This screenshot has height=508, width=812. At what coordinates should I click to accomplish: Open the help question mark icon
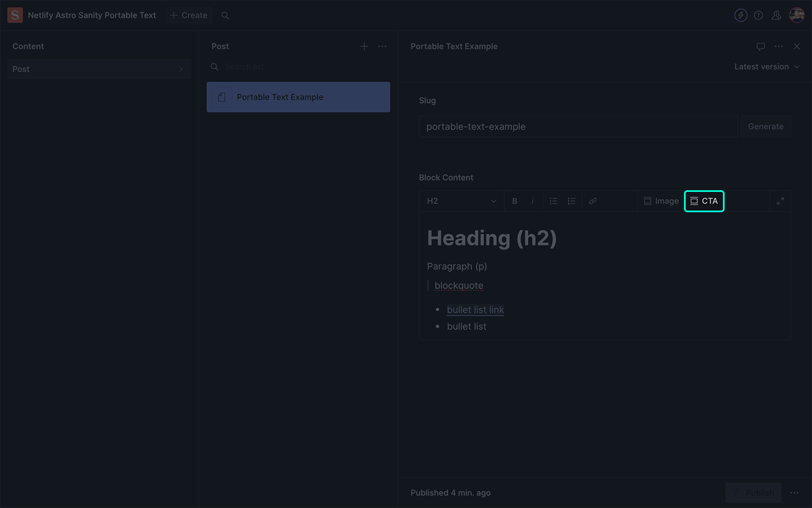(758, 15)
